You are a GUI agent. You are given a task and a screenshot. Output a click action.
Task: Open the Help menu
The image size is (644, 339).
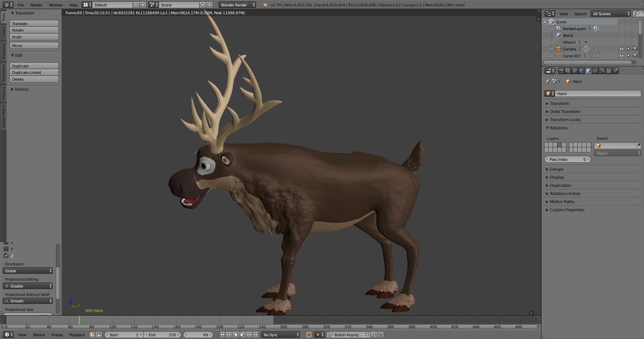(x=73, y=5)
